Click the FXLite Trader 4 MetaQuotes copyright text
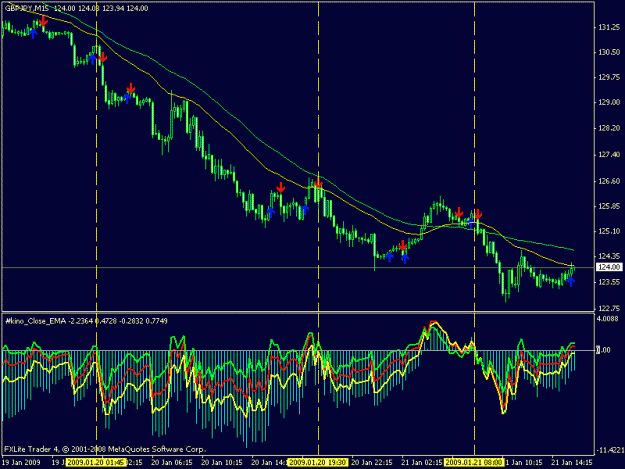The width and height of the screenshot is (625, 469). pyautogui.click(x=105, y=449)
